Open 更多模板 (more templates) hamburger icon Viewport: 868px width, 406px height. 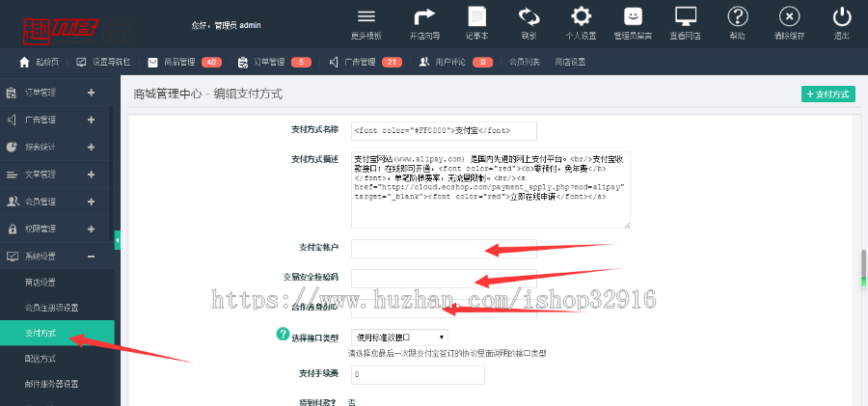[x=366, y=17]
